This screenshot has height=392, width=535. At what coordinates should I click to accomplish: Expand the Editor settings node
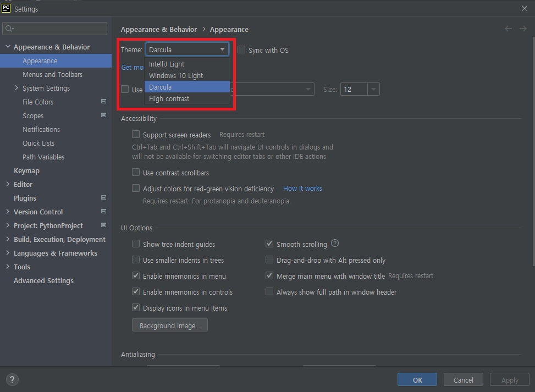(x=8, y=184)
